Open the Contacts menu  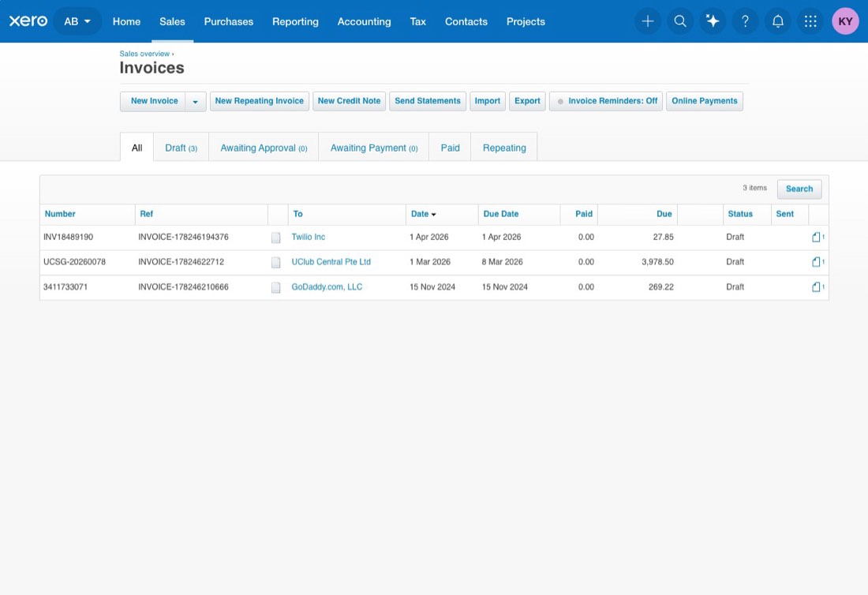466,21
